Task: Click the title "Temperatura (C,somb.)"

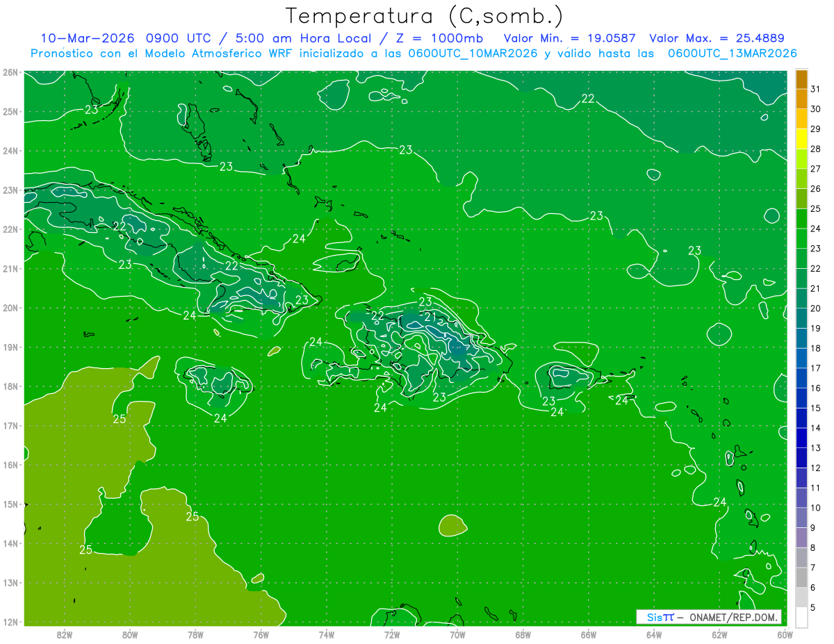Action: tap(425, 15)
